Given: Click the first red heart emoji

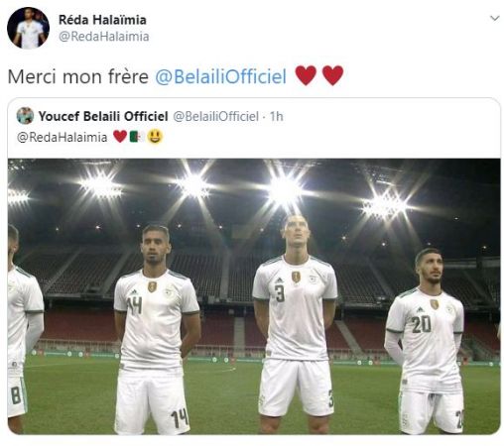Looking at the screenshot, I should 306,75.
